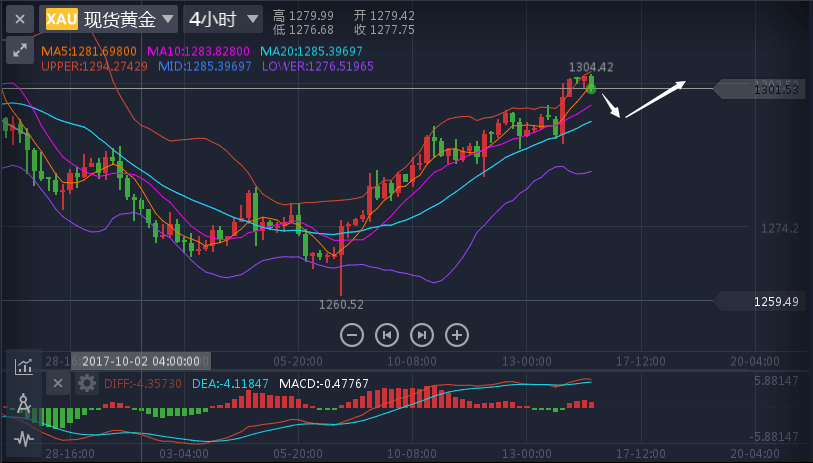This screenshot has height=463, width=813.
Task: Zoom in the chart with plus button
Action: [456, 334]
